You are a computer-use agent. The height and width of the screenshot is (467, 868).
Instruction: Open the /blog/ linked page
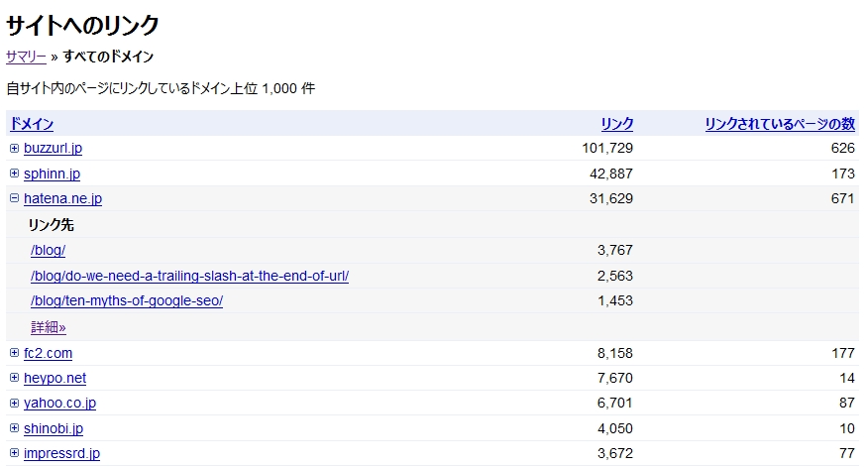tap(49, 251)
